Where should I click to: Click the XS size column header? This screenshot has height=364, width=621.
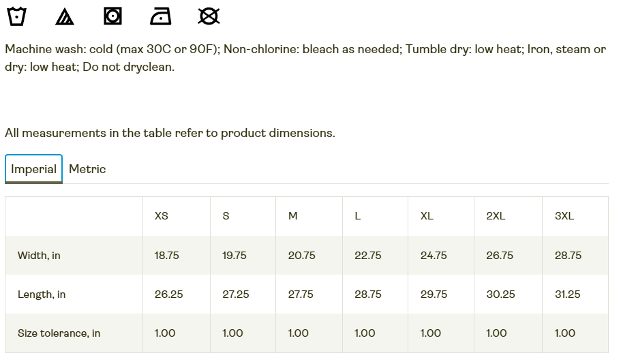tap(162, 216)
